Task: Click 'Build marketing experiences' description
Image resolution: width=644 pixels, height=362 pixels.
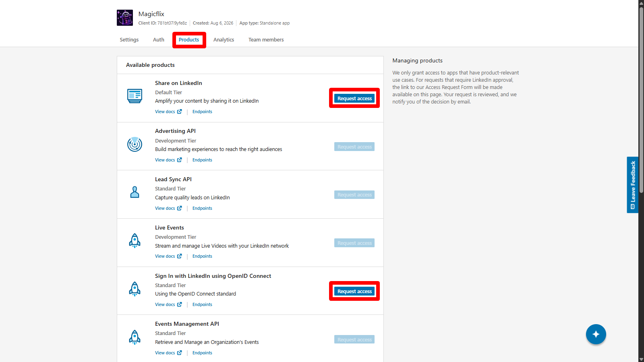Action: (219, 149)
